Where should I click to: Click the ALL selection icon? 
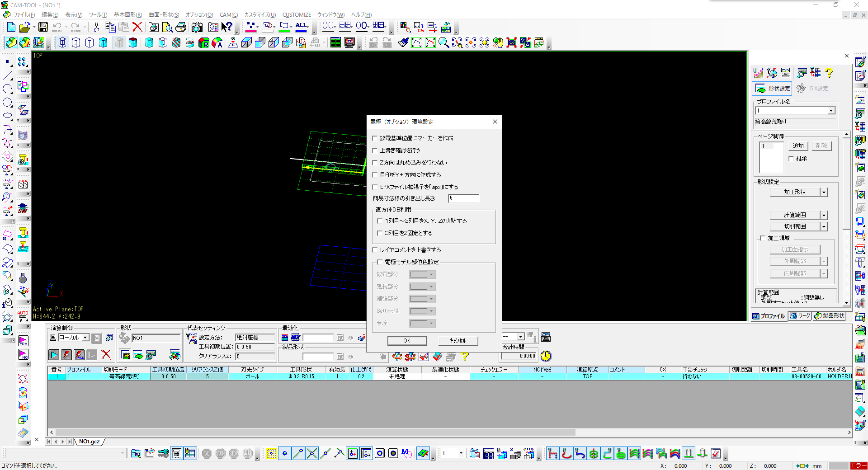[302, 27]
